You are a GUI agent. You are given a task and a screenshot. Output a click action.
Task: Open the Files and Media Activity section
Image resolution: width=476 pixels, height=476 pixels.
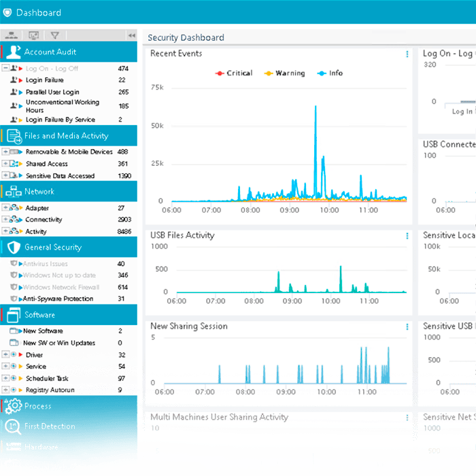coord(68,136)
